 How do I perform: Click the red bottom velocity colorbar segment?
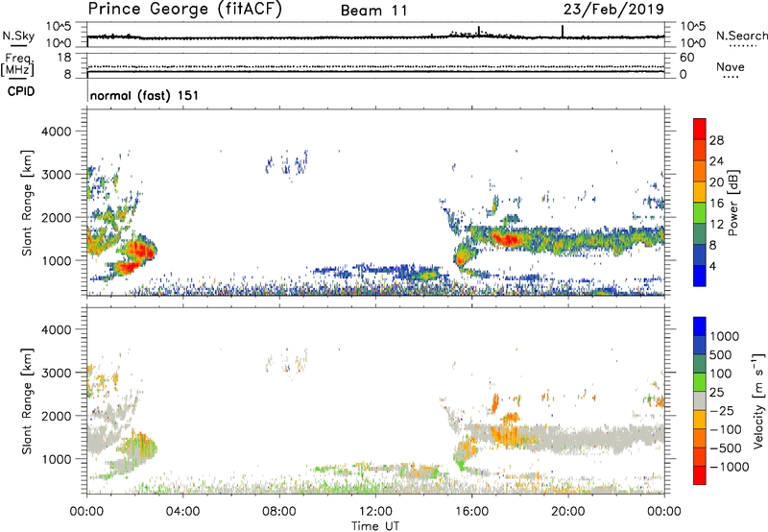[700, 475]
